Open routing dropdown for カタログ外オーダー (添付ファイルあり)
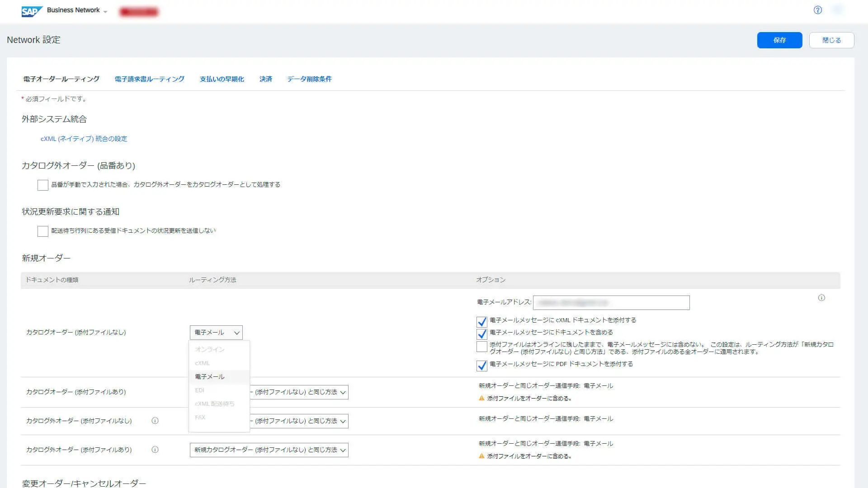Image resolution: width=868 pixels, height=488 pixels. click(x=269, y=450)
